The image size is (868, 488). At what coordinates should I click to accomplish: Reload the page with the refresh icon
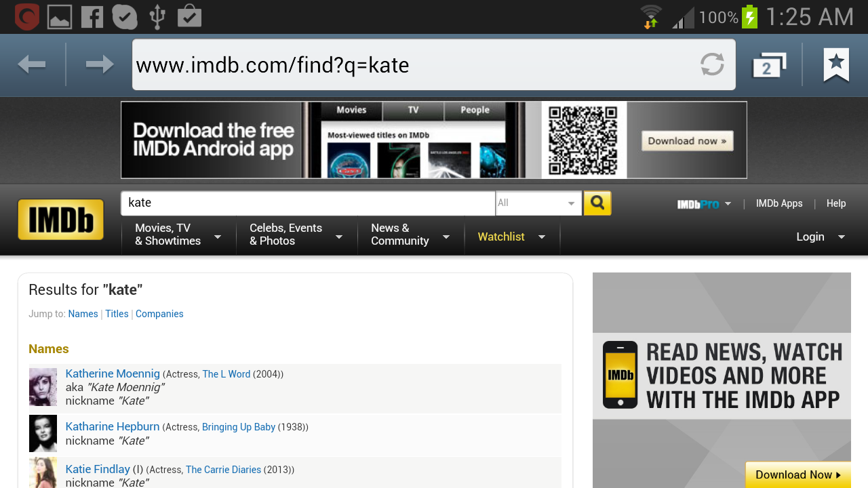click(712, 64)
